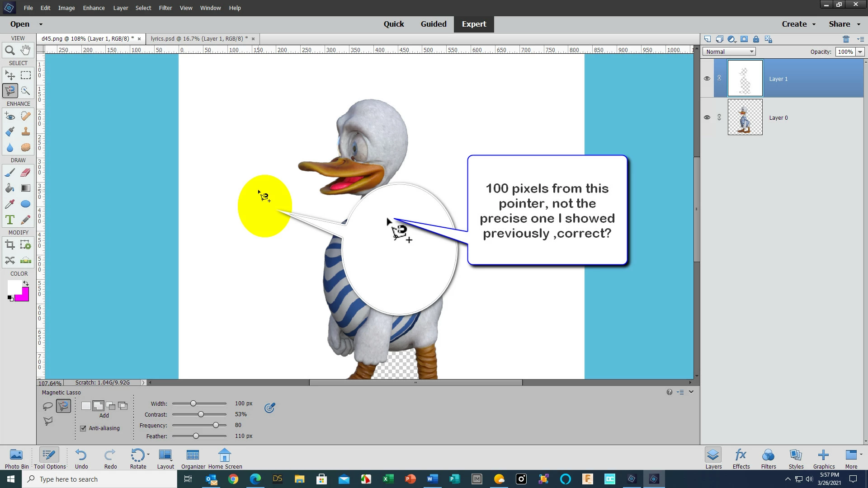This screenshot has height=488, width=868.
Task: Switch to Guided edit mode
Action: 433,24
